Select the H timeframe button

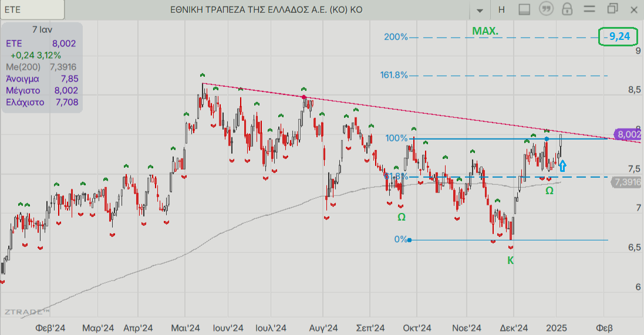[x=501, y=10]
